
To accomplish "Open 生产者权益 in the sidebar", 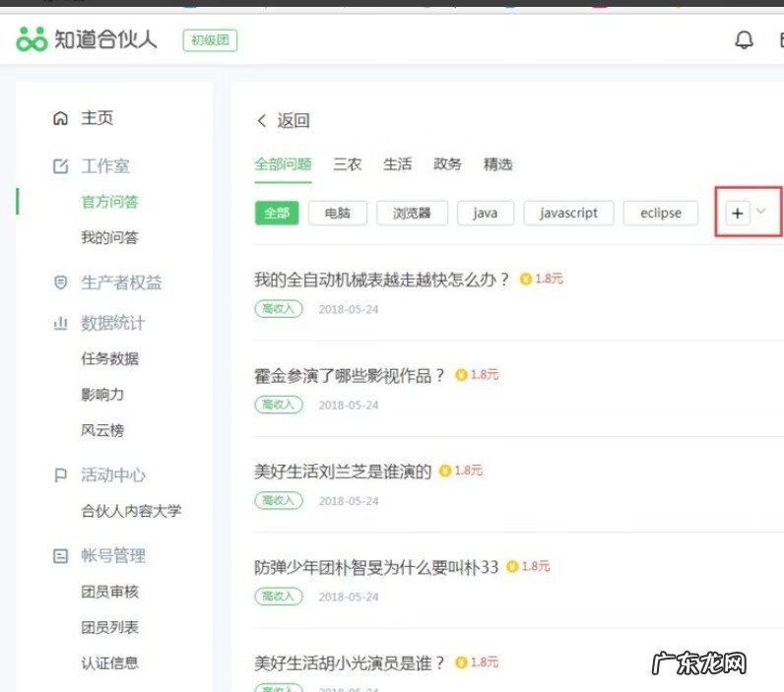I will point(121,283).
